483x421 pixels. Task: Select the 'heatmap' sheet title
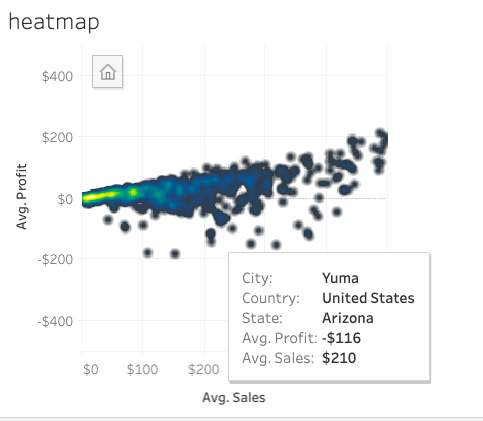pos(54,22)
